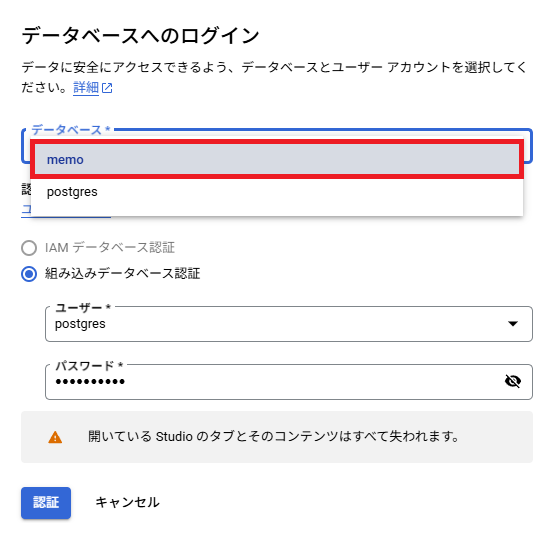Click the partially hidden link below database dropdown
Screen dimensions: 553x542
[x=26, y=210]
